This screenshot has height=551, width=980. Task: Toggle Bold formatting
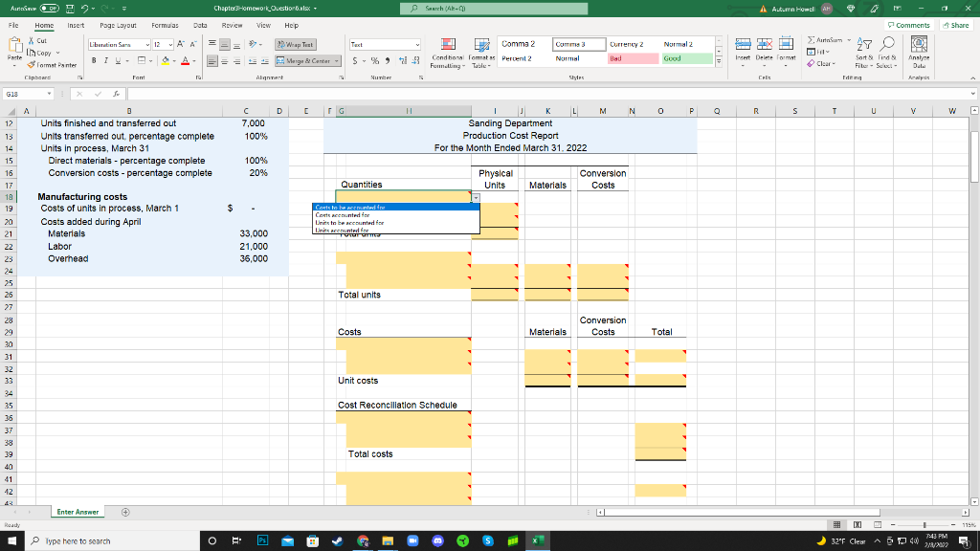click(x=94, y=60)
